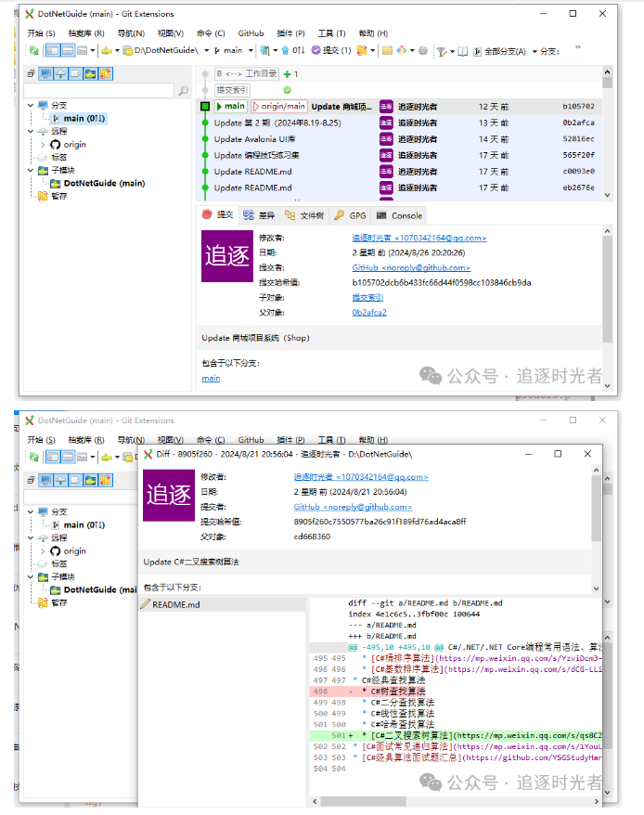The width and height of the screenshot is (644, 815).
Task: Click author email link in top window commit details
Action: (419, 238)
